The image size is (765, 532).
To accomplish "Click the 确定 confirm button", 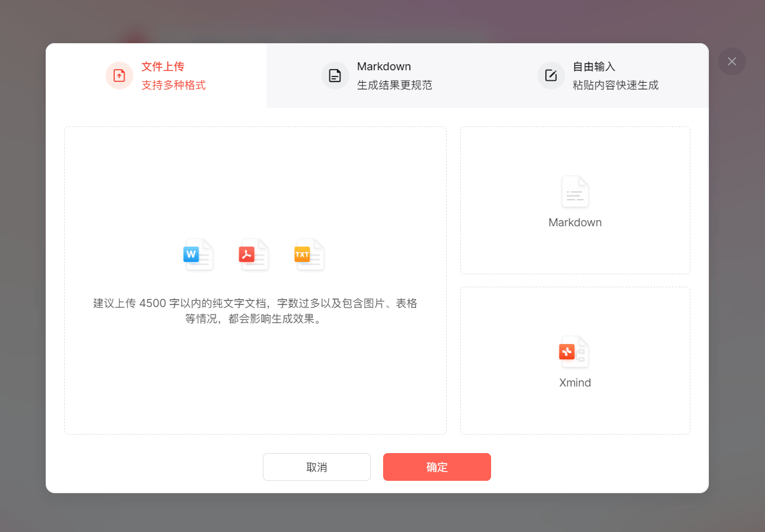I will 437,467.
